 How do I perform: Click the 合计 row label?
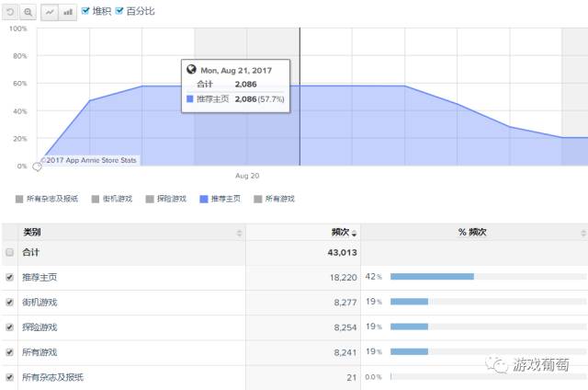pos(30,252)
